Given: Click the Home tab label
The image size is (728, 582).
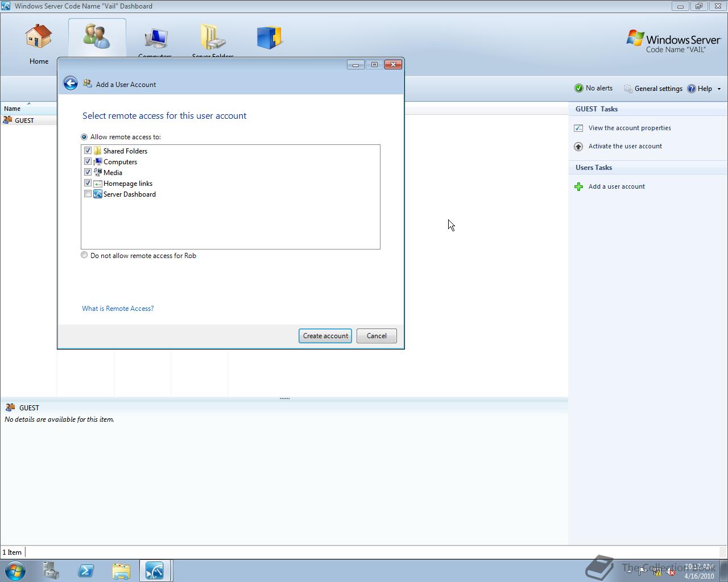Looking at the screenshot, I should [39, 61].
